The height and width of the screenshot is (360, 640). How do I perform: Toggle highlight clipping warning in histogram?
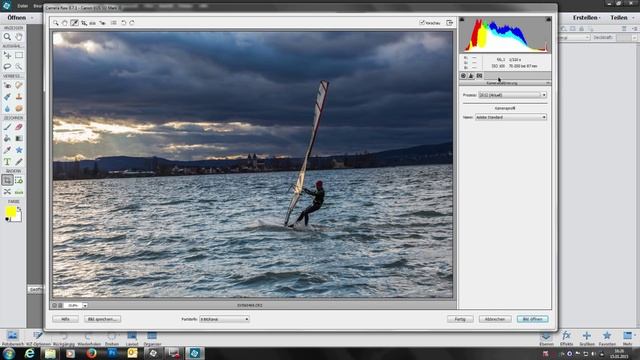(549, 19)
